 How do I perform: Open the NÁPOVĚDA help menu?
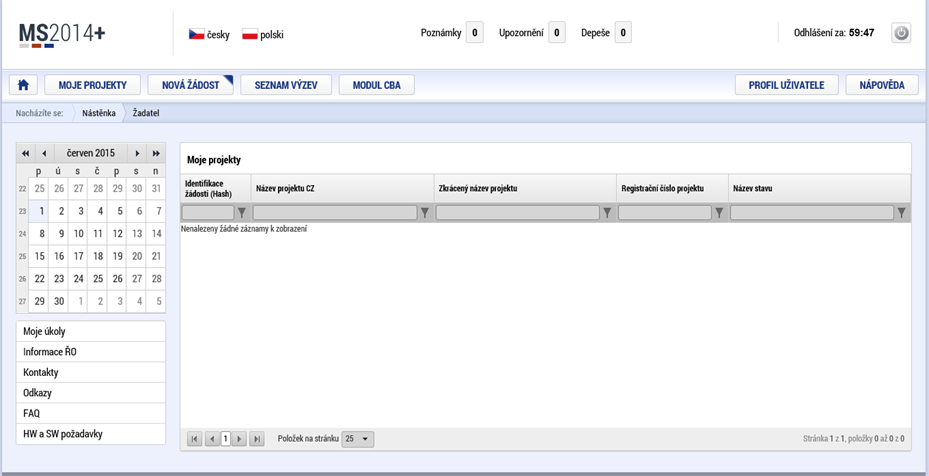coord(882,85)
